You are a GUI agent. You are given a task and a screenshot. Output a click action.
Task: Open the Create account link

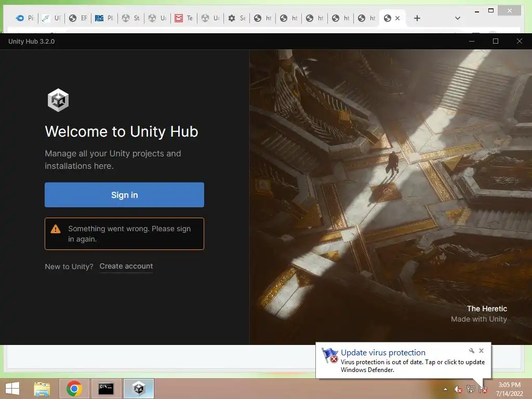click(x=126, y=267)
